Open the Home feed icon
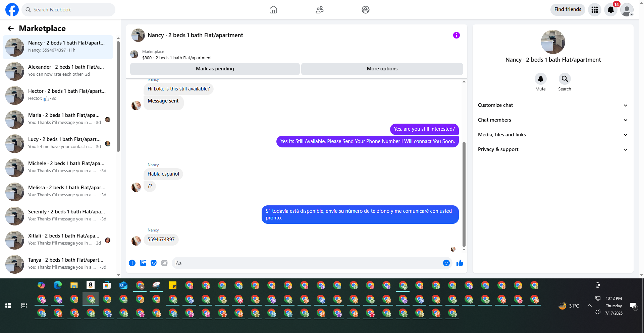This screenshot has width=644, height=333. click(273, 10)
